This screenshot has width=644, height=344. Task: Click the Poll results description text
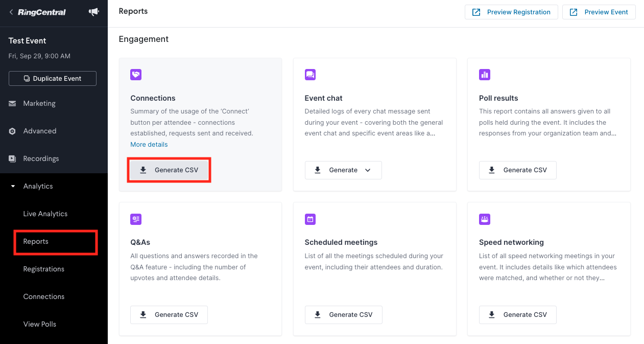(x=548, y=123)
